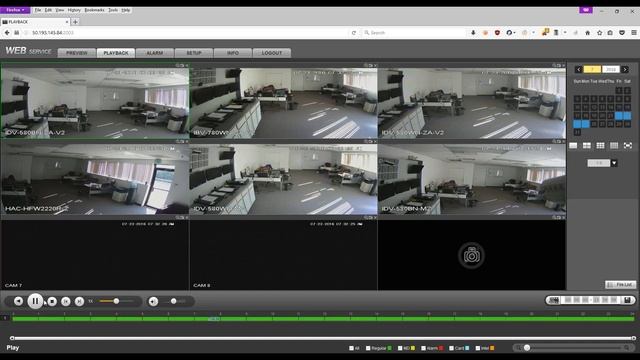The height and width of the screenshot is (360, 640).
Task: Adjust the playback speed slider handle
Action: coord(116,301)
